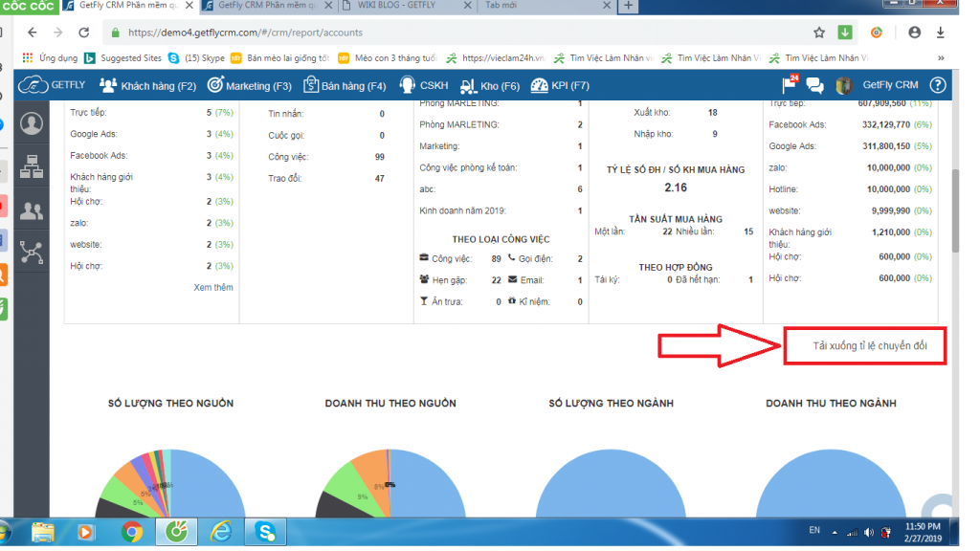The height and width of the screenshot is (551, 980).
Task: Click Hẹn gặp people icon
Action: 424,279
